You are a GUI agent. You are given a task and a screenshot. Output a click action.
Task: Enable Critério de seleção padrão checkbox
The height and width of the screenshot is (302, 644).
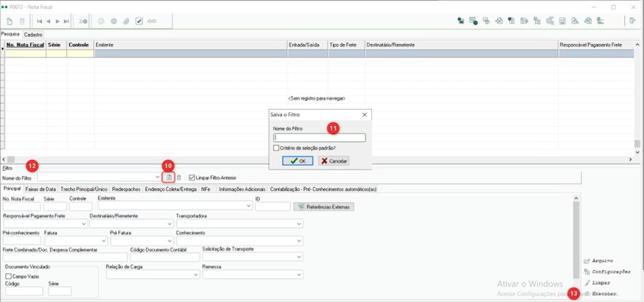coord(276,148)
